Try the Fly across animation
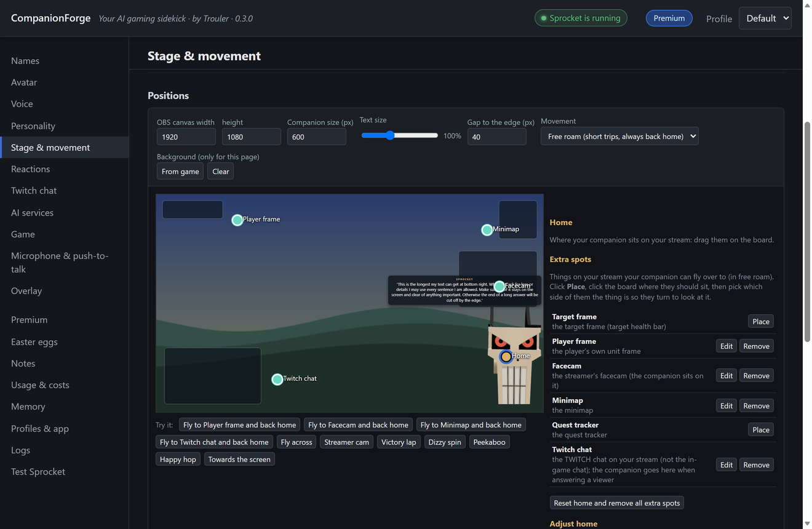812x529 pixels. click(297, 442)
